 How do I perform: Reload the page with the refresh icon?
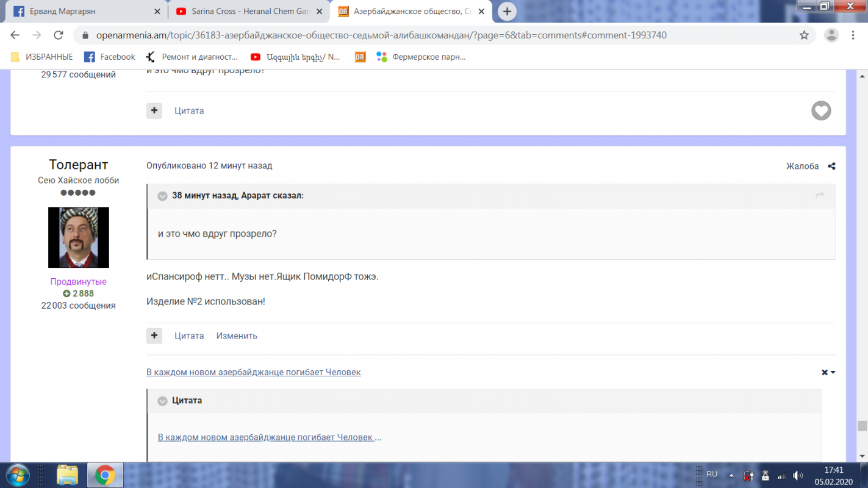58,35
